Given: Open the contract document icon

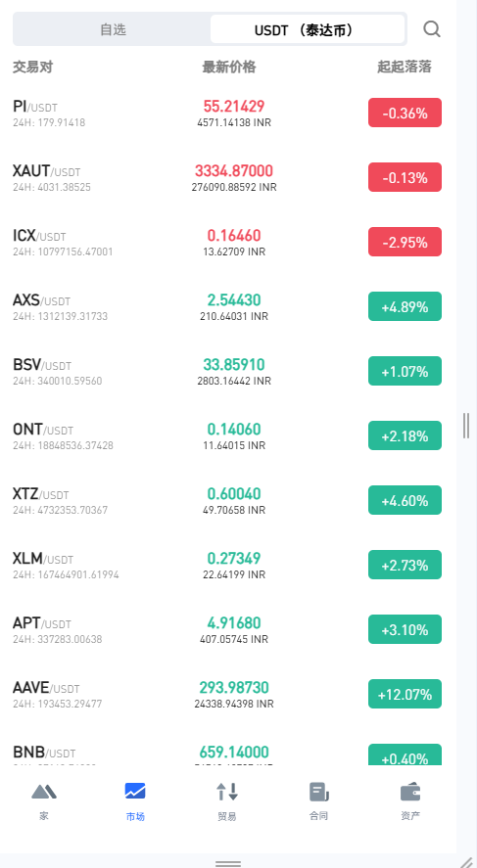Looking at the screenshot, I should coord(318,793).
